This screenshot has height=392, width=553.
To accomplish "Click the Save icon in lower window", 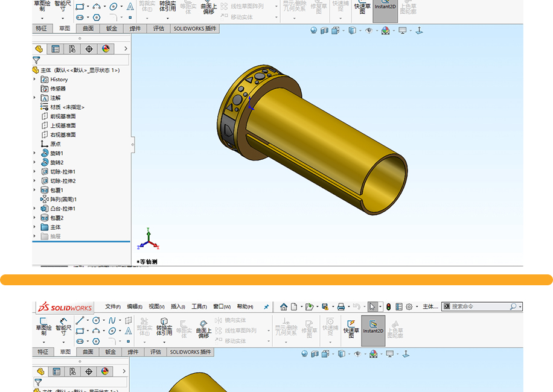I will pos(325,307).
